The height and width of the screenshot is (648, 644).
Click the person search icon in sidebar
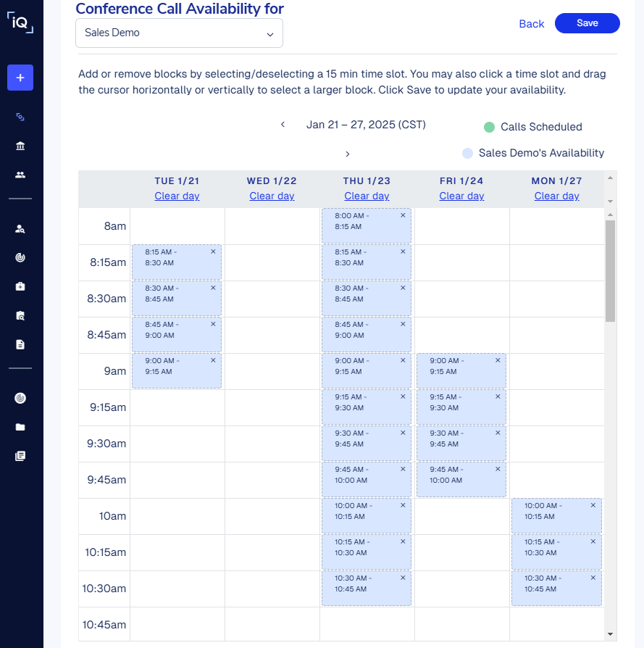[20, 228]
